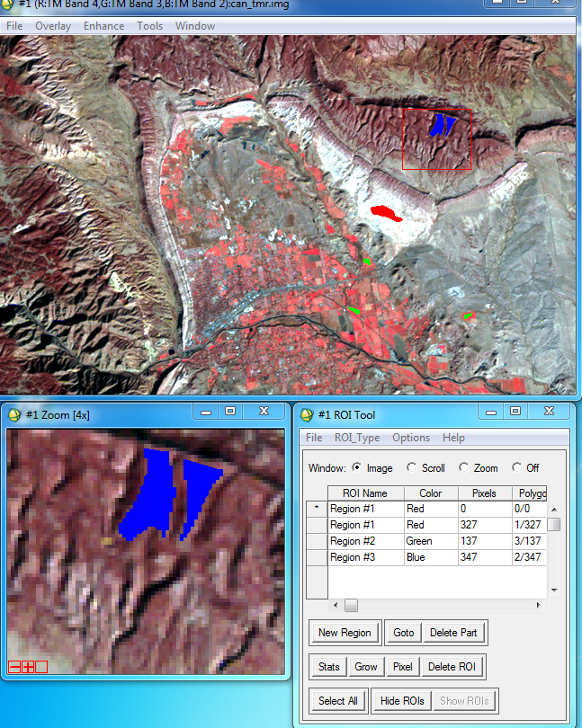Click the Polygon column header

tap(530, 493)
